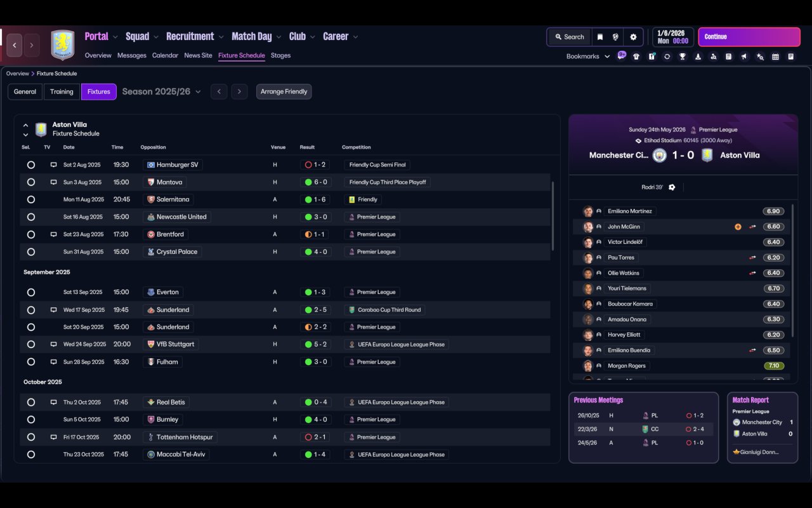
Task: Click Morgan Rogers's green 7.10 rating badge
Action: click(773, 366)
